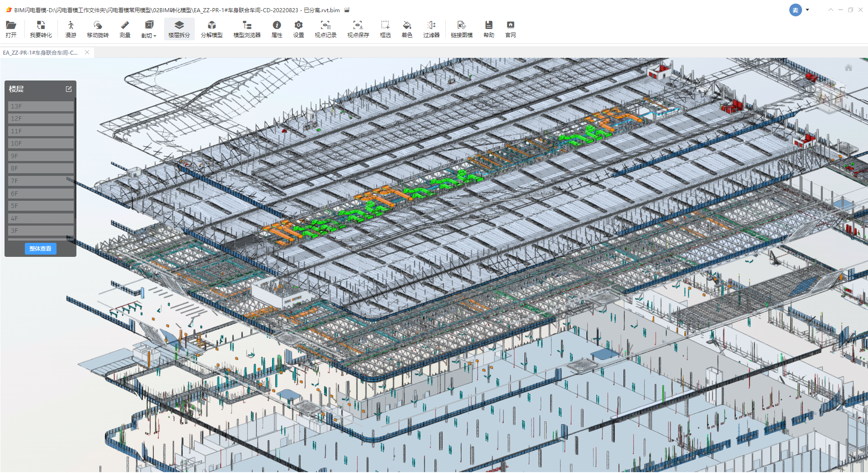Select floor 12F in the list

pyautogui.click(x=41, y=118)
